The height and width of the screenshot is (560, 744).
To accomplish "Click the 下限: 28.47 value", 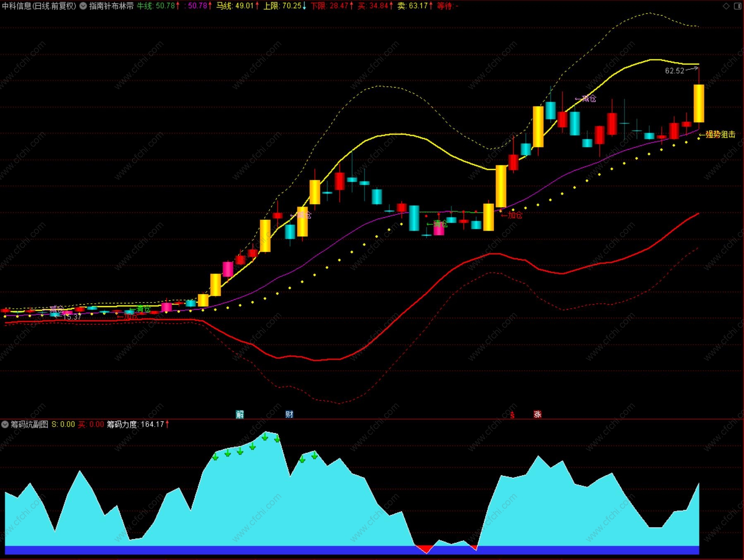I will pos(332,6).
